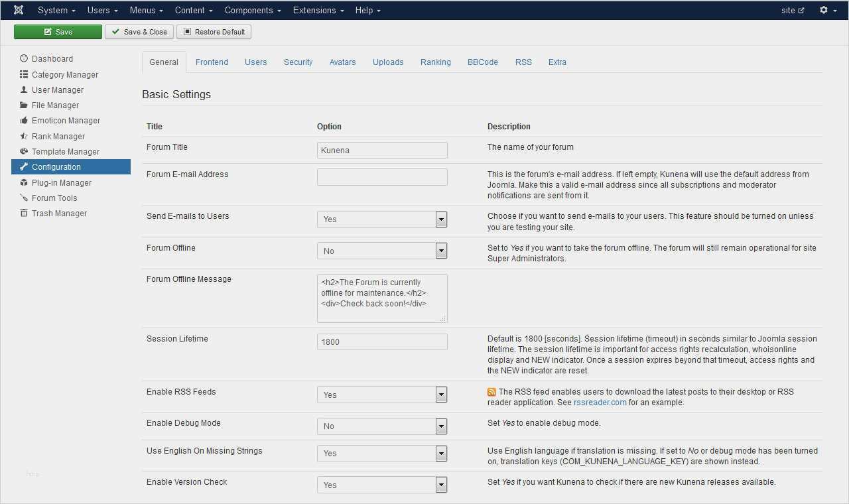Open the Components menu
The image size is (849, 504).
coord(252,10)
